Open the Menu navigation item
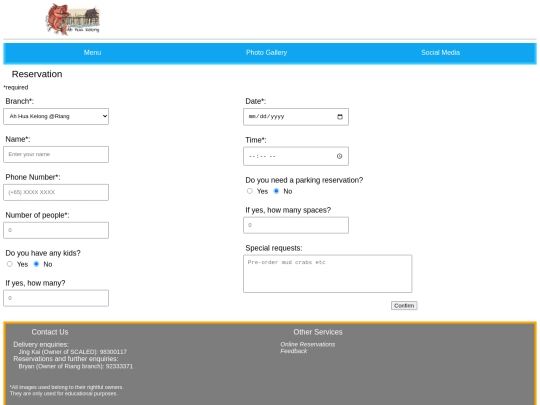 [92, 53]
